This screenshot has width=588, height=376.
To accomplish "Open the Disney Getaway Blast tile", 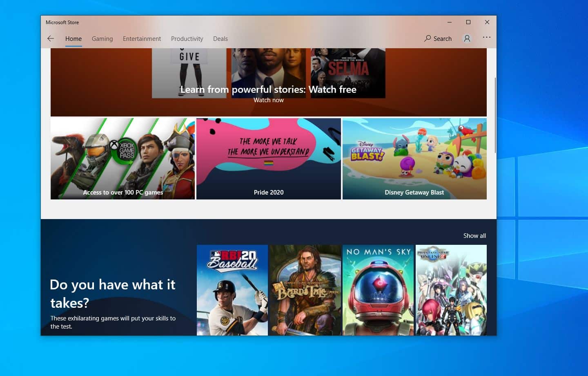I will point(414,159).
